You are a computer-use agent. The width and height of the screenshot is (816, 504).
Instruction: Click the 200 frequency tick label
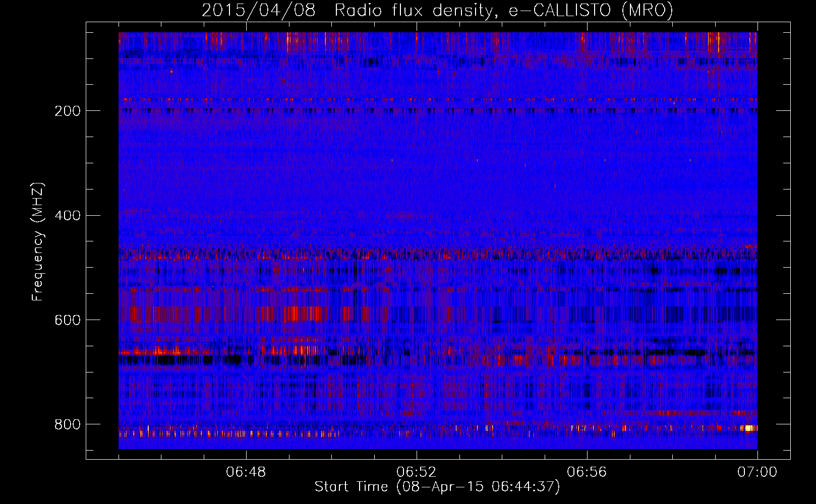[x=68, y=111]
